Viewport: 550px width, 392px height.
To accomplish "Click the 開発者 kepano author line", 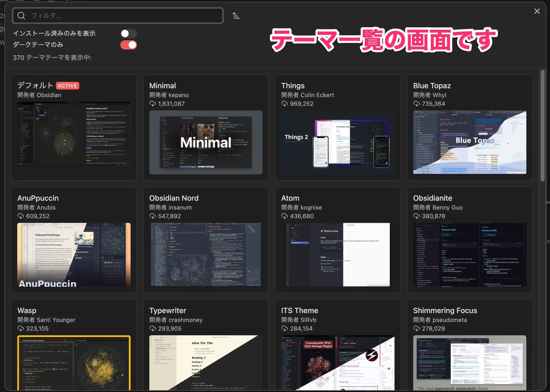I will point(169,95).
